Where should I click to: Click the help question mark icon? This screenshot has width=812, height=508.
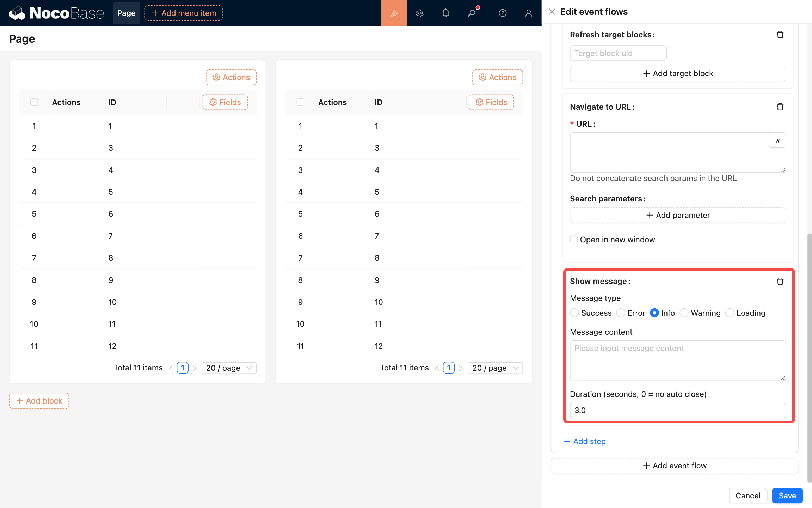coord(503,13)
